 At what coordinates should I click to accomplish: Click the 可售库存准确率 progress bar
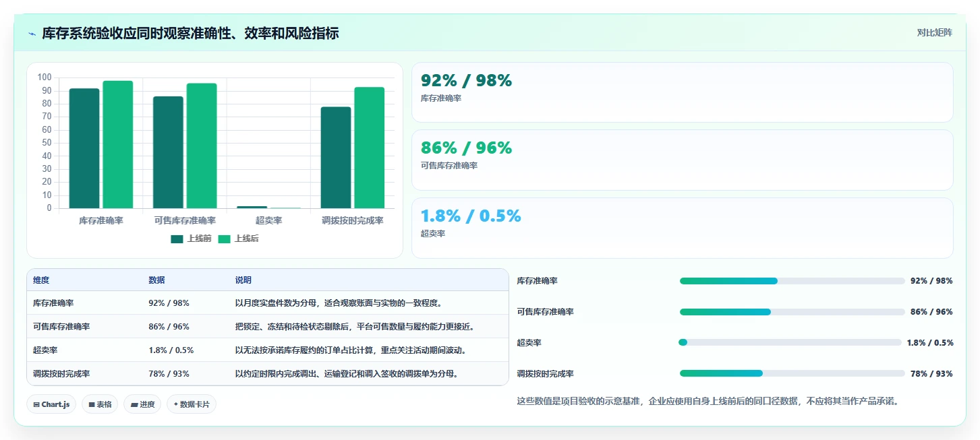(792, 312)
